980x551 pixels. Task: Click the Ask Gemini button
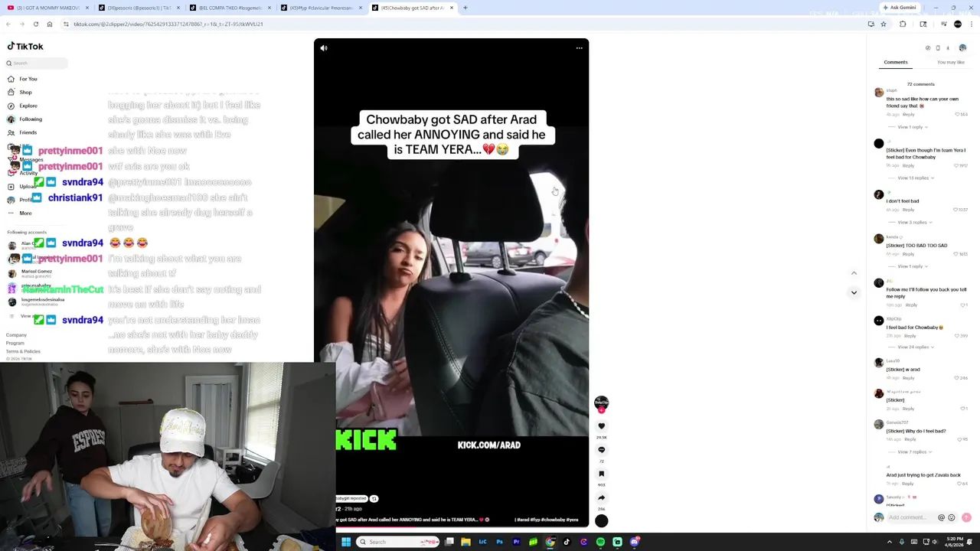pos(900,8)
